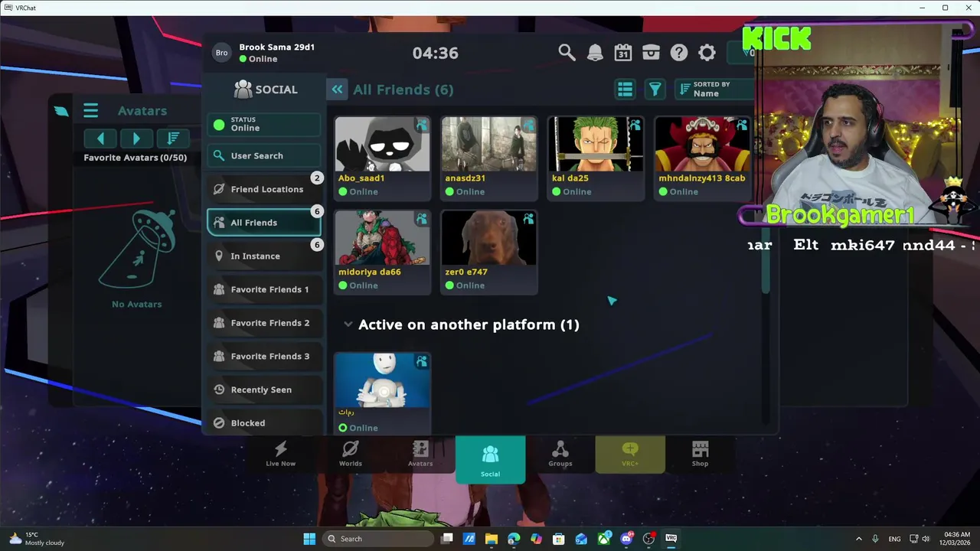Open mhndalnzy413 8cab friend card
Viewport: 980px width, 551px height.
703,158
